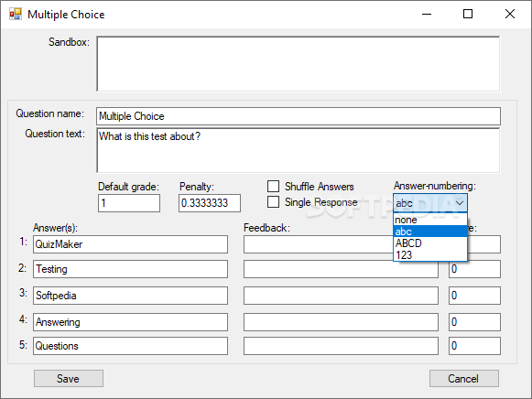Screen dimensions: 532x399
Task: Choose 'none' from the numbering list
Action: click(430, 220)
